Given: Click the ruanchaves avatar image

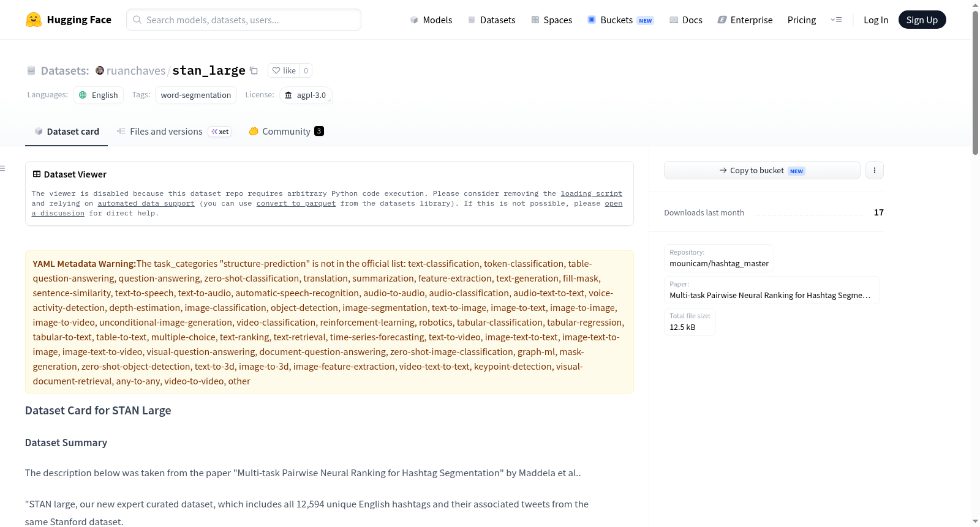Looking at the screenshot, I should point(100,70).
